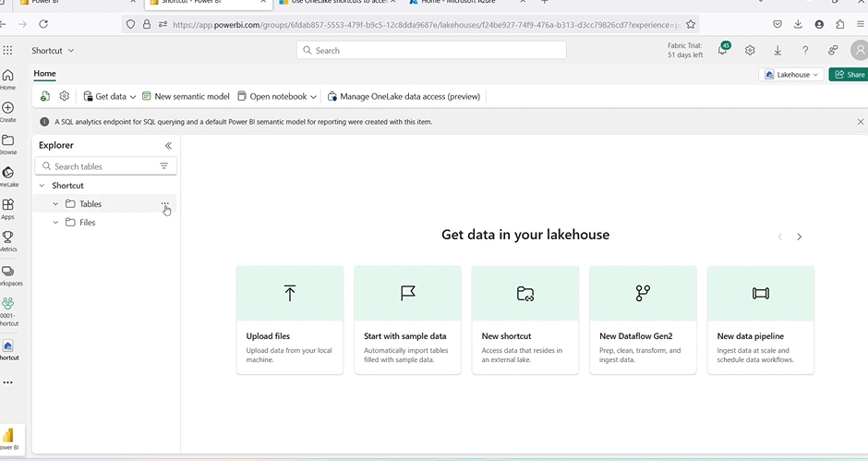
Task: Select the Shortcut lakehouse sidebar icon
Action: point(7,349)
